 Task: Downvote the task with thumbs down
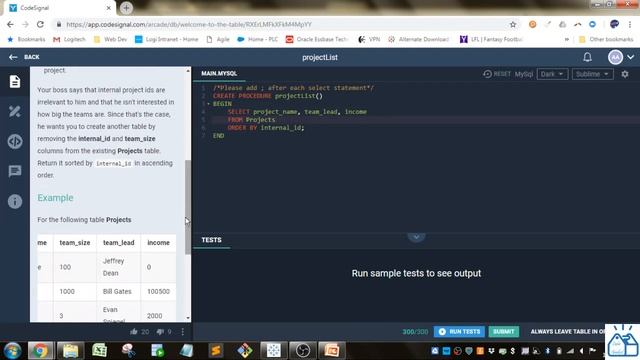pos(160,332)
